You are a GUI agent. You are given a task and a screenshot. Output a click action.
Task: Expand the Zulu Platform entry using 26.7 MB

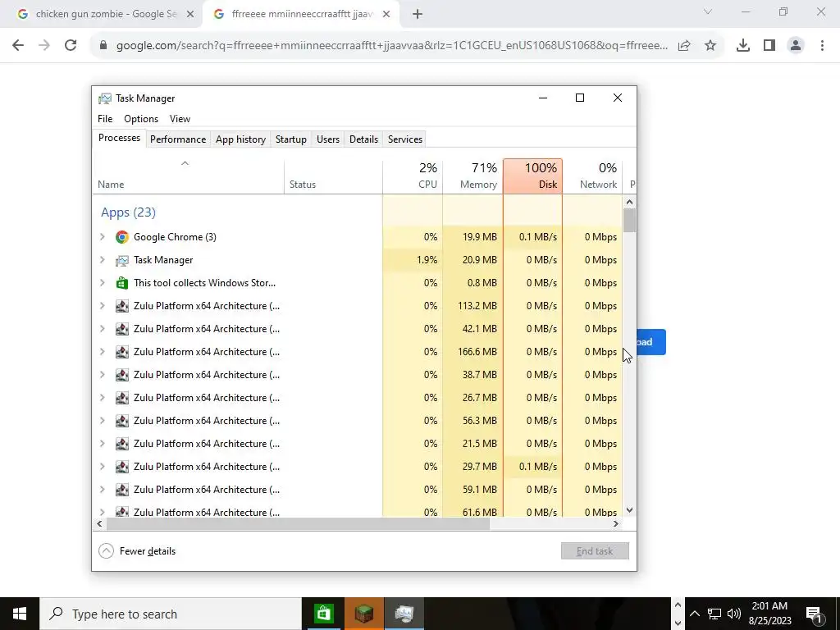coord(103,398)
